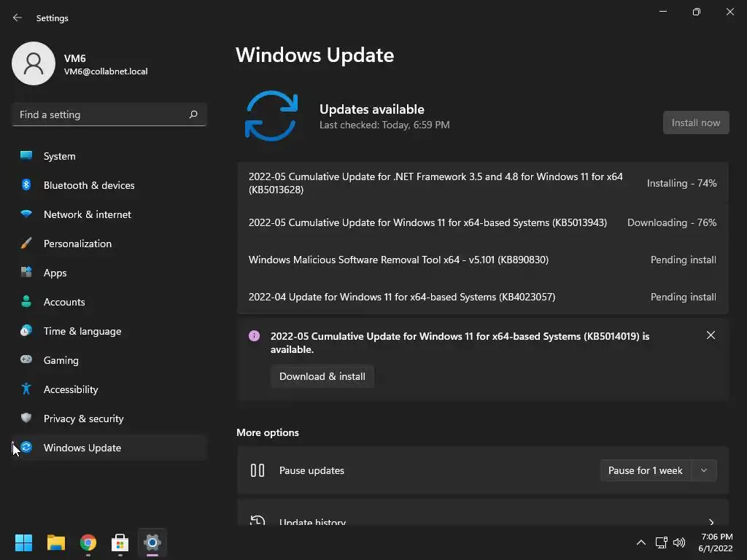This screenshot has width=747, height=560.
Task: Open Time & language settings
Action: pos(109,331)
